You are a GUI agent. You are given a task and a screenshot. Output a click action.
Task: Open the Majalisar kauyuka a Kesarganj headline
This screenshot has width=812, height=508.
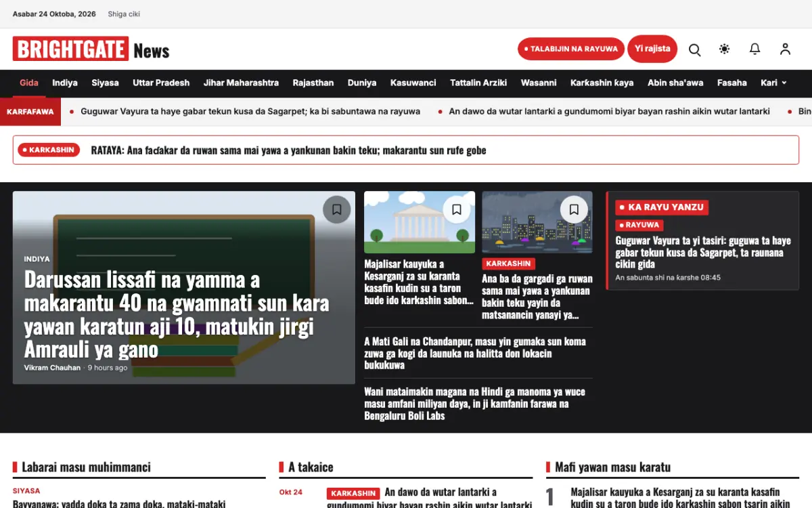(419, 282)
